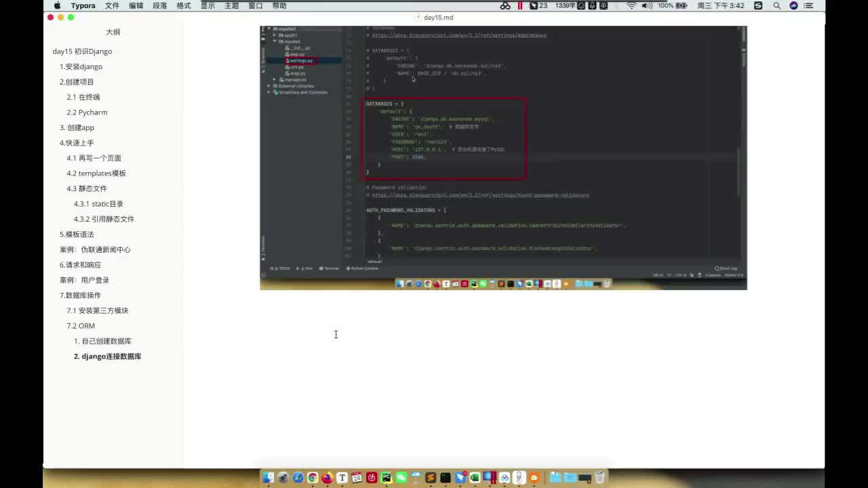Jump to outline item 4.1 再写一个页面

94,158
